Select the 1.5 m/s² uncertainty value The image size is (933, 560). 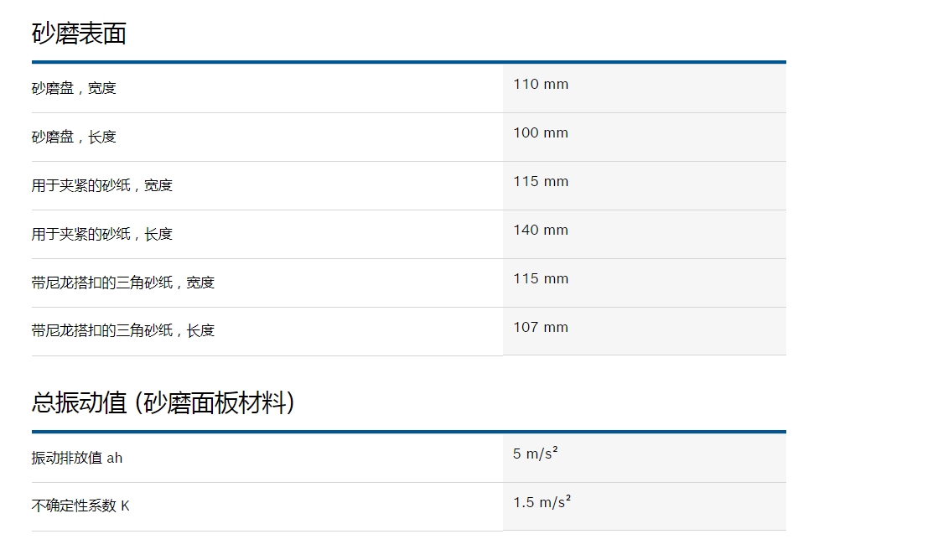[542, 502]
